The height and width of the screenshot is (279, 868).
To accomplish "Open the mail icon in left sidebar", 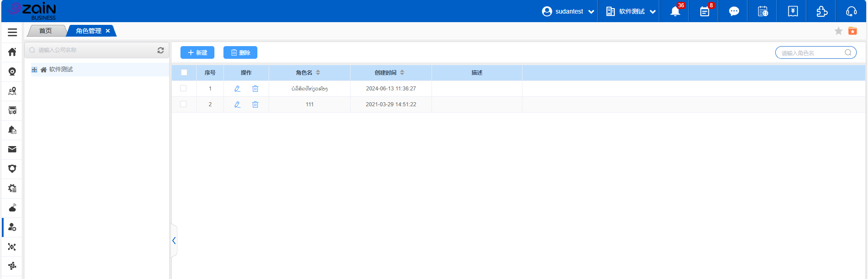I will point(12,149).
